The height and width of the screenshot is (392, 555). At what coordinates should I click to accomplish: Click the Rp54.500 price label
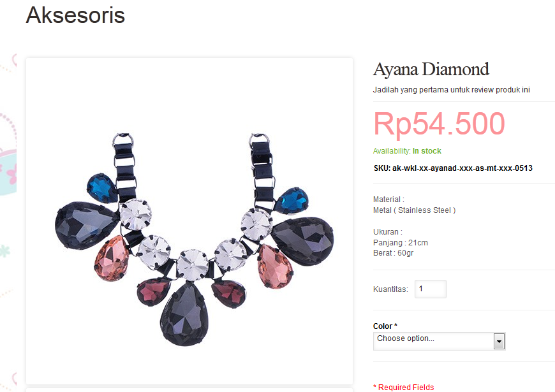(439, 124)
